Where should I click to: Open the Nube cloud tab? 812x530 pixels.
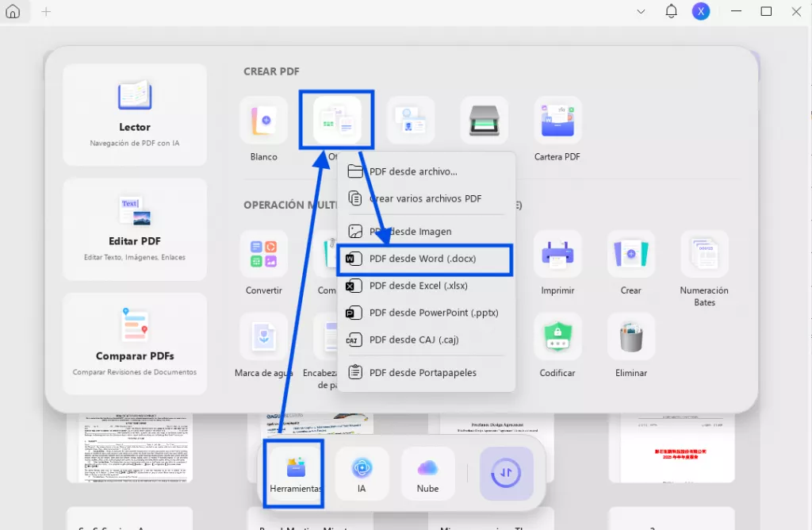point(427,474)
